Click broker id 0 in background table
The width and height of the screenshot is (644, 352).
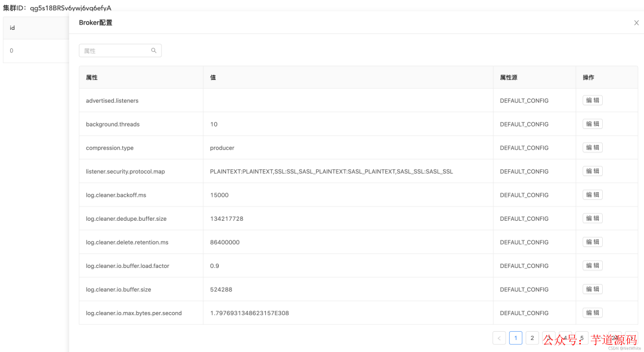(x=11, y=51)
